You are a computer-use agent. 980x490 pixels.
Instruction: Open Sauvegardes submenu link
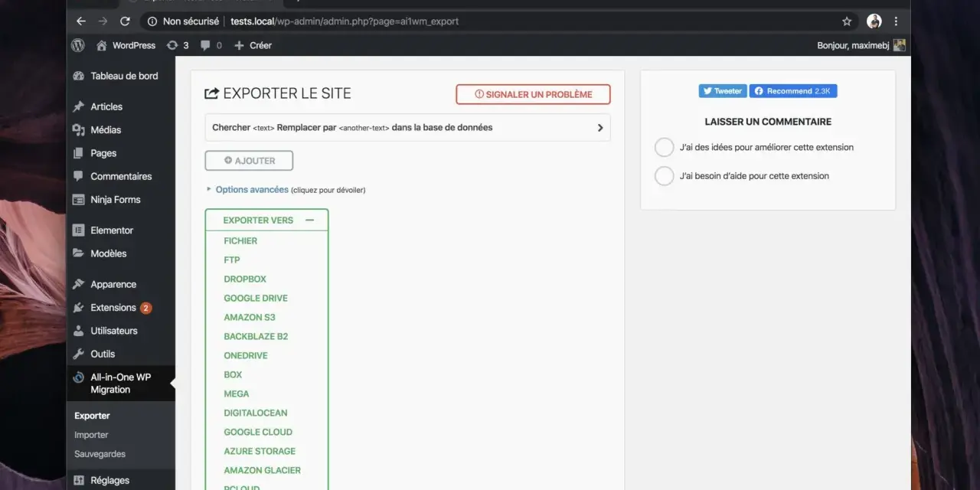[100, 454]
